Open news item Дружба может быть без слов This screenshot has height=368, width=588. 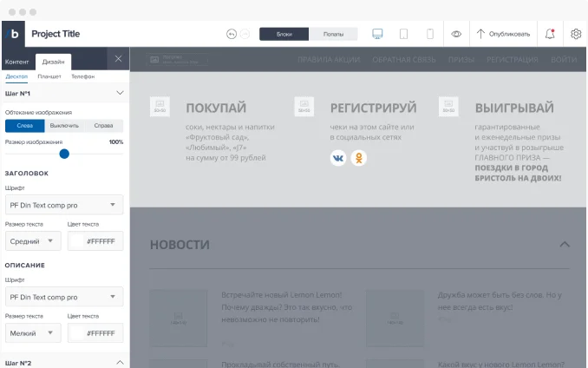pos(500,301)
